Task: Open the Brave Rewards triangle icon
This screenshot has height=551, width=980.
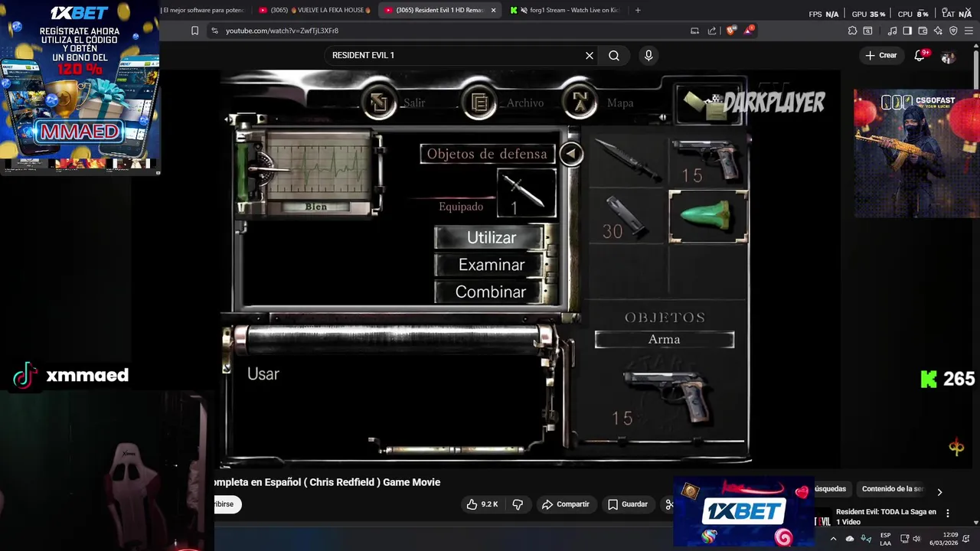Action: (x=750, y=31)
